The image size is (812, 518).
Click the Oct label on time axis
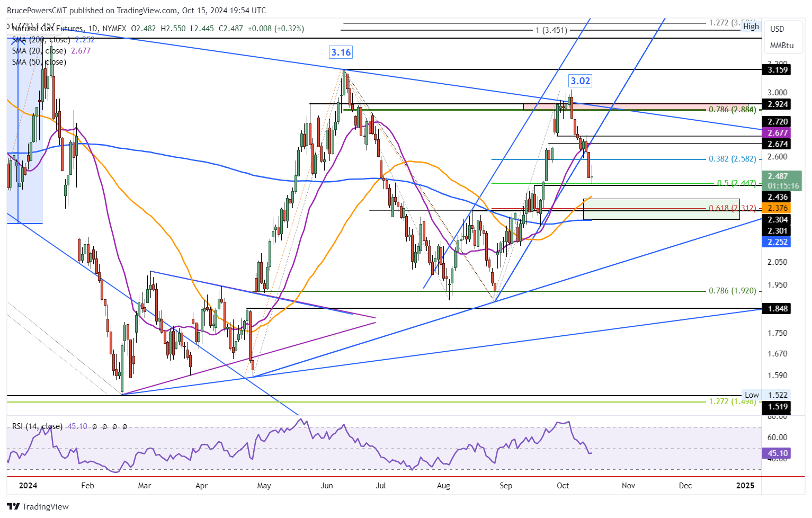tap(563, 485)
